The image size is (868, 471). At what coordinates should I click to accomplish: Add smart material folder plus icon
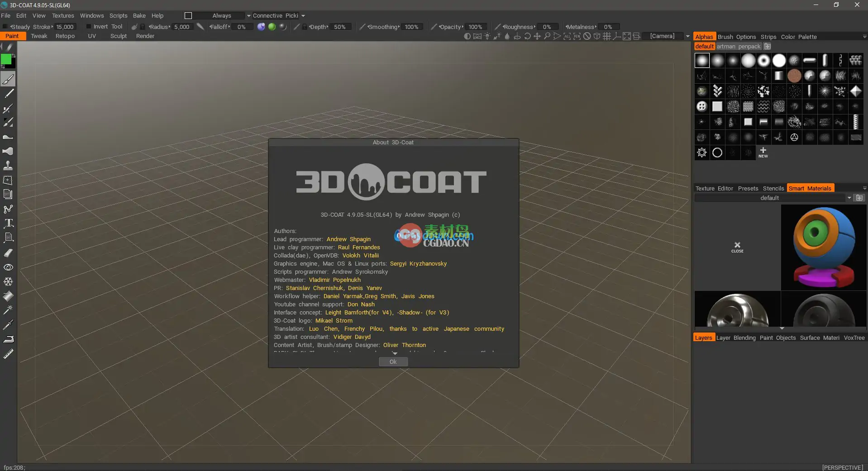click(860, 198)
